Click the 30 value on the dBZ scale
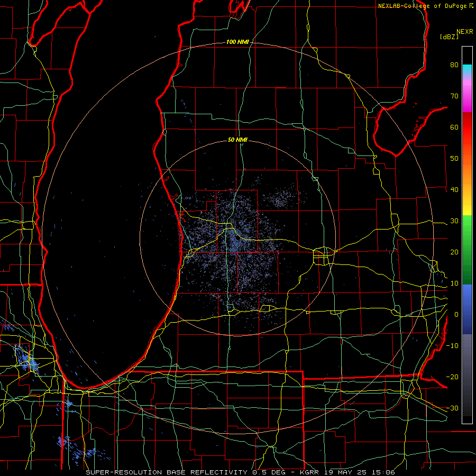Image resolution: width=476 pixels, height=476 pixels. [454, 221]
